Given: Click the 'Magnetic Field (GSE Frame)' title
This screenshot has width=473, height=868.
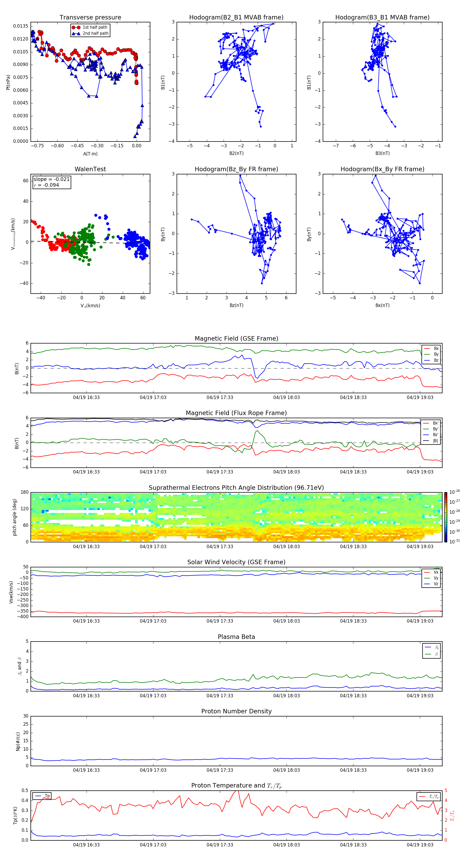Looking at the screenshot, I should (236, 338).
